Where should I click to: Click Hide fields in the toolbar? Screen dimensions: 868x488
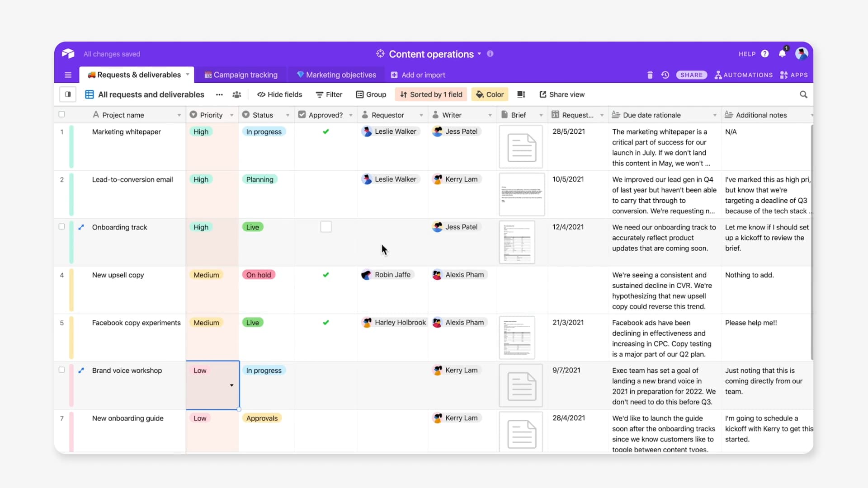[279, 94]
